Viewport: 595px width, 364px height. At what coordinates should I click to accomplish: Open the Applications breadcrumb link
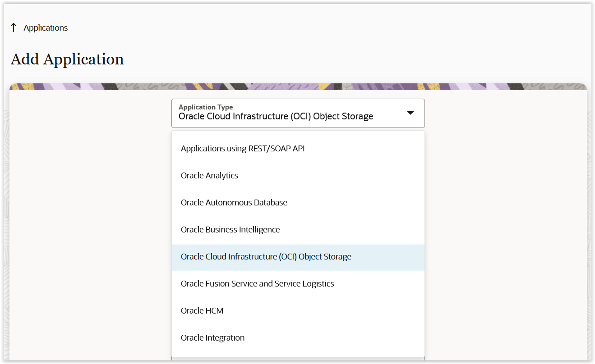tap(46, 28)
